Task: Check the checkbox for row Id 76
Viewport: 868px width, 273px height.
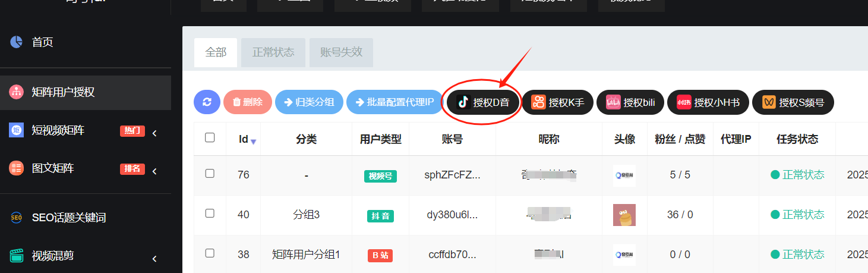Action: 210,174
